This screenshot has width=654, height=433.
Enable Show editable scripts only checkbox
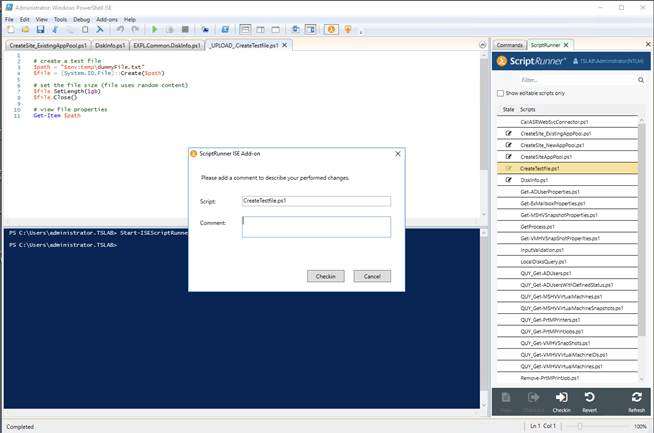point(501,93)
